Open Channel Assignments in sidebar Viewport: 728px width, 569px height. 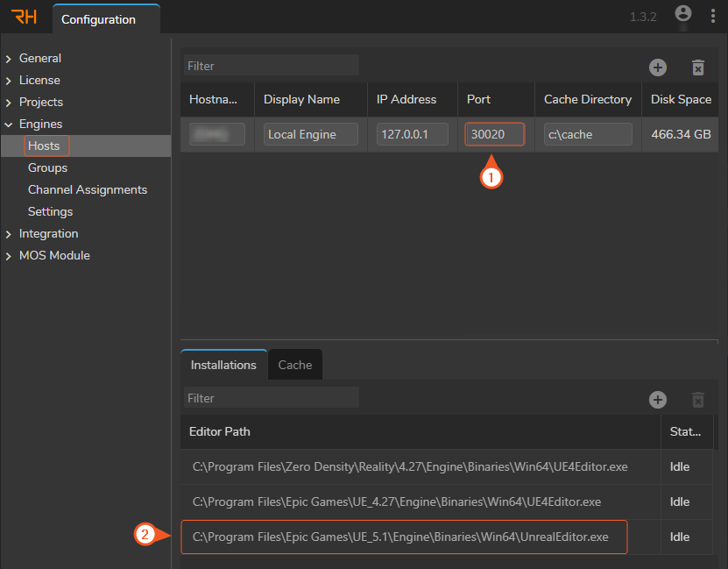click(88, 189)
